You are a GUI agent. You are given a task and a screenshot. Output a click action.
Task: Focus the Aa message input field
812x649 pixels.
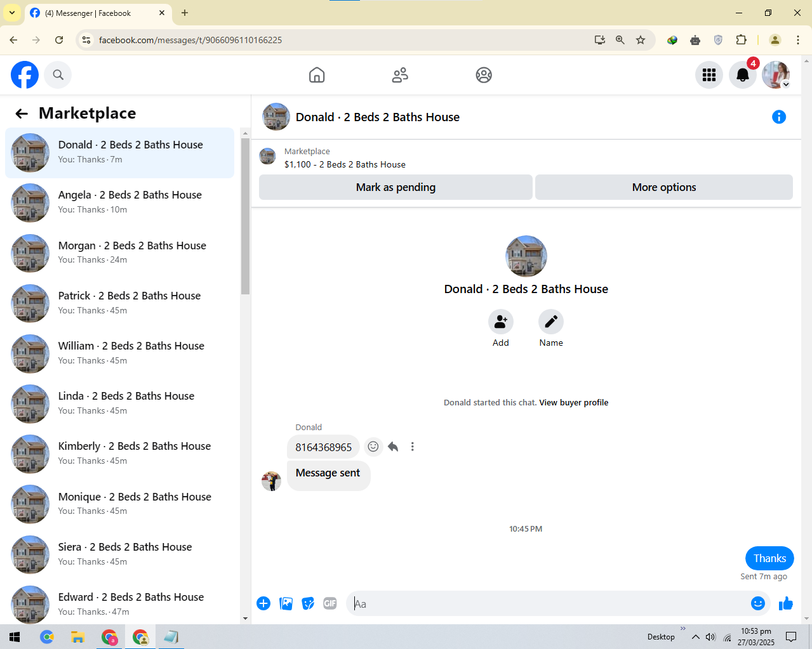pyautogui.click(x=549, y=604)
